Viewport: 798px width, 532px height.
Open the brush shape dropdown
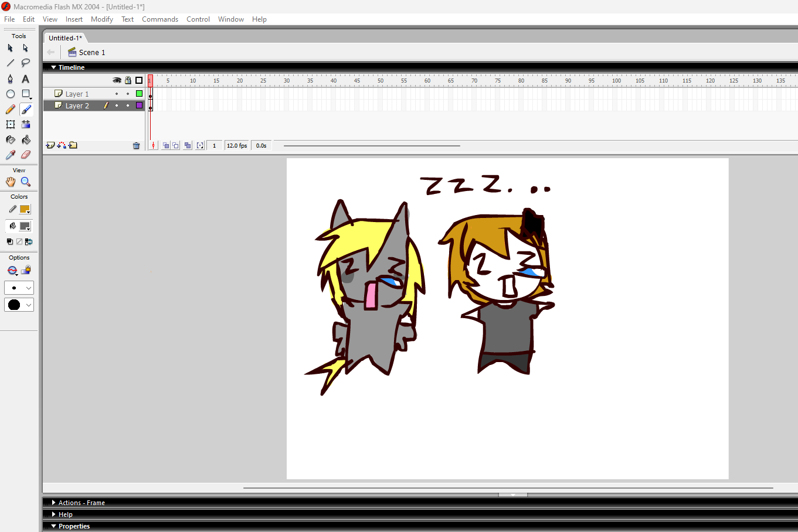(x=19, y=305)
